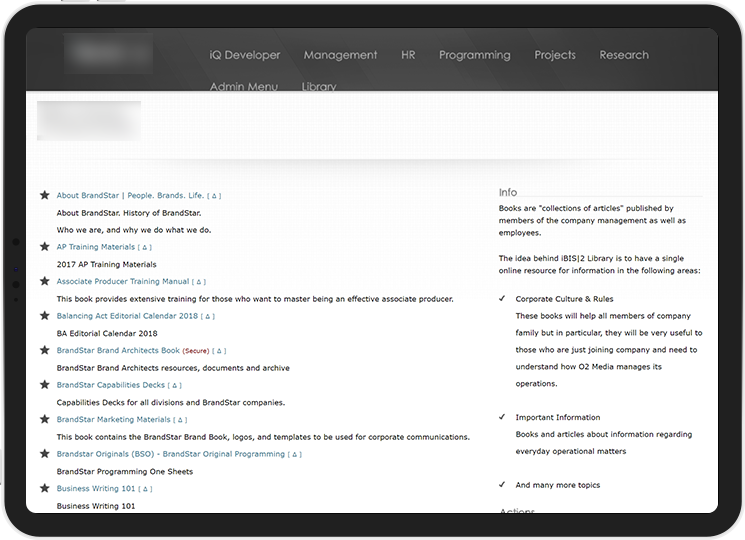The image size is (745, 540).
Task: Open Brandstar Originals (BSO) programming link
Action: pos(171,454)
